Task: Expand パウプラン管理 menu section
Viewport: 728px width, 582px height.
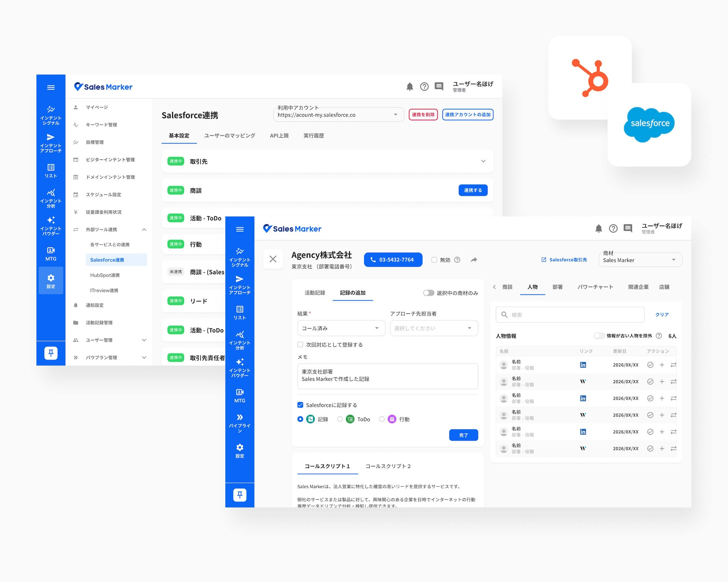Action: click(x=144, y=358)
